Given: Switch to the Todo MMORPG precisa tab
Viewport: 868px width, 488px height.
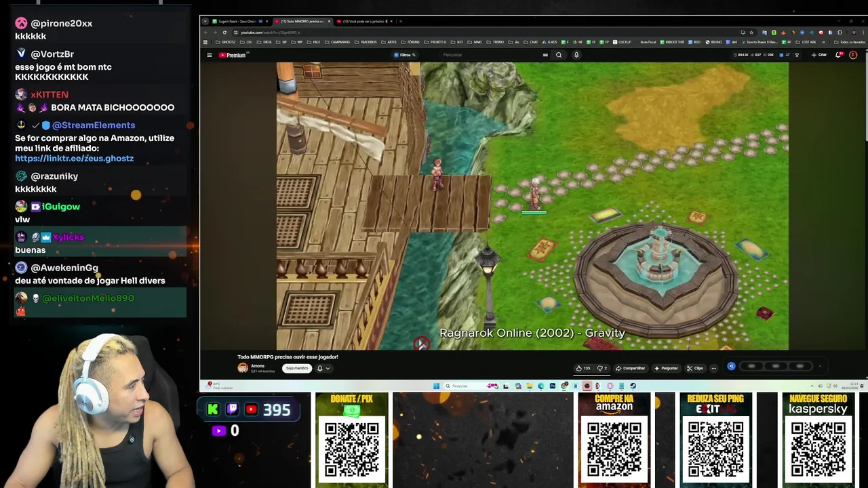Looking at the screenshot, I should point(303,21).
